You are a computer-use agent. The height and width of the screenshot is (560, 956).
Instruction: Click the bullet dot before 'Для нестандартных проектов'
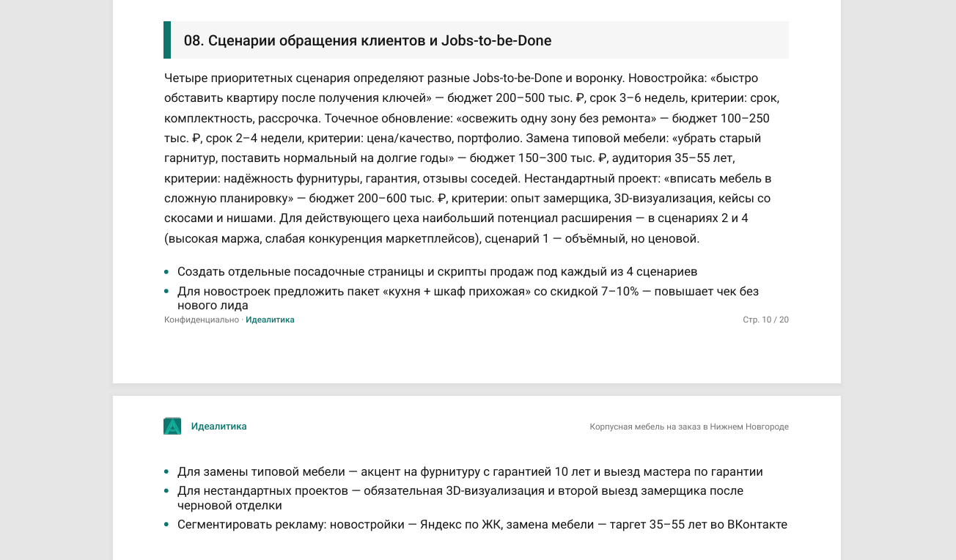(167, 492)
